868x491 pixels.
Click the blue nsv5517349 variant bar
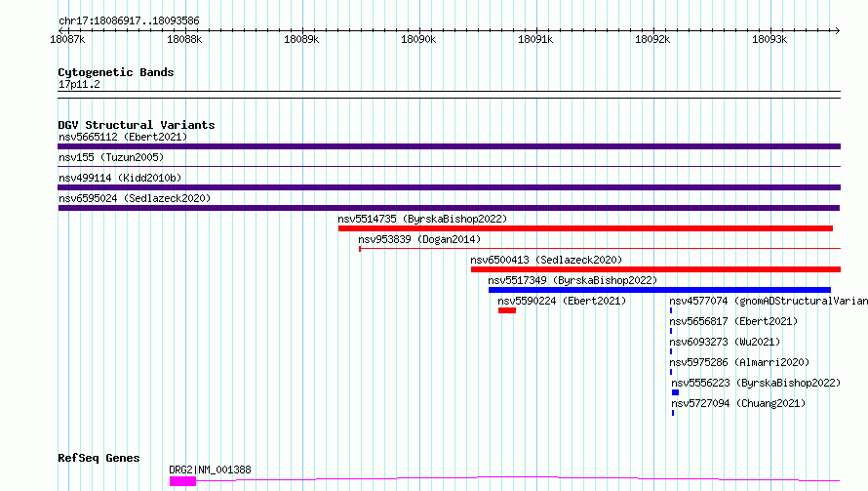click(660, 290)
